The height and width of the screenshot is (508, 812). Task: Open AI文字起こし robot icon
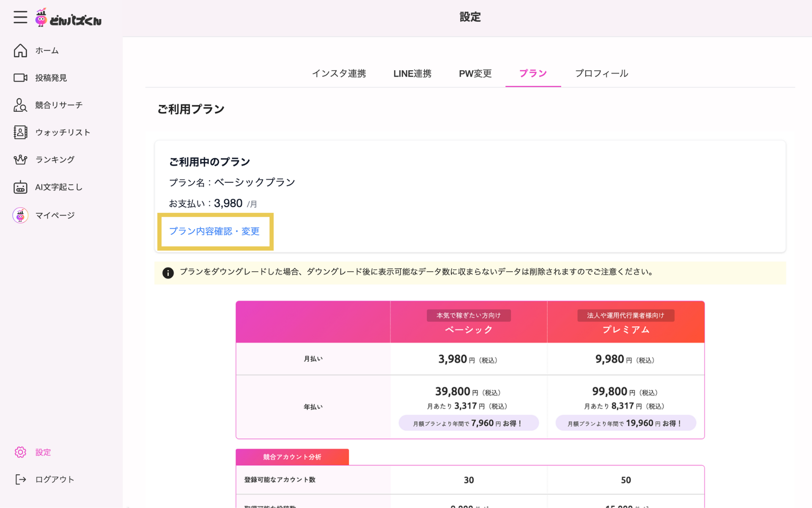click(20, 187)
